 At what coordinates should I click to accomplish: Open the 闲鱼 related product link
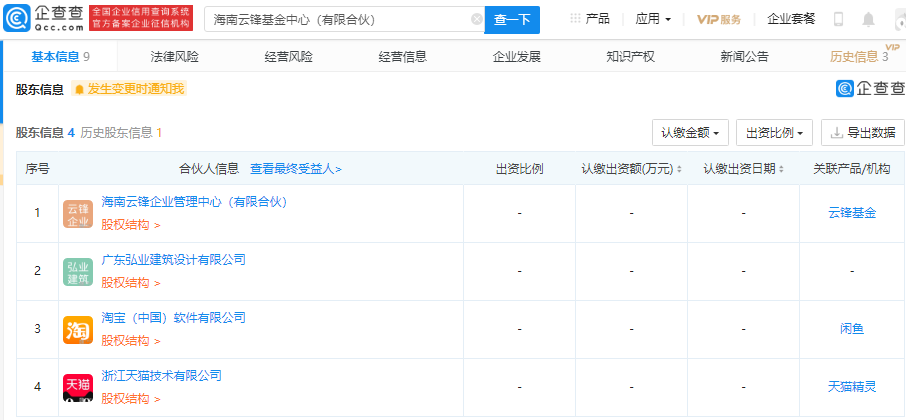tap(852, 329)
